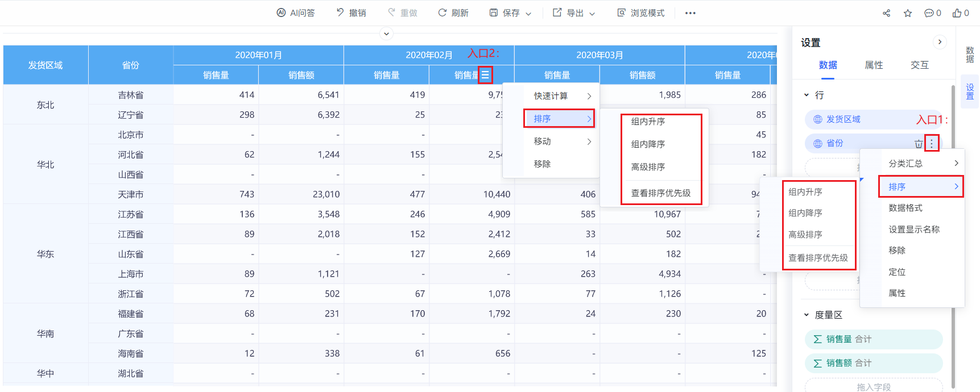Screen dimensions: 980x392
Task: Click the 刷新 refresh button
Action: (x=453, y=12)
